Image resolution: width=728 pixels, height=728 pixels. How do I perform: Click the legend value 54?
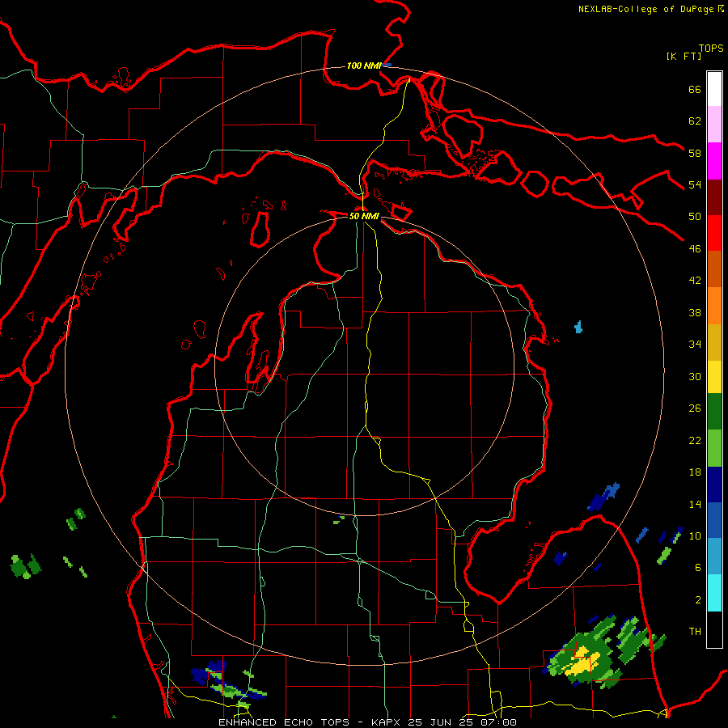pyautogui.click(x=695, y=184)
